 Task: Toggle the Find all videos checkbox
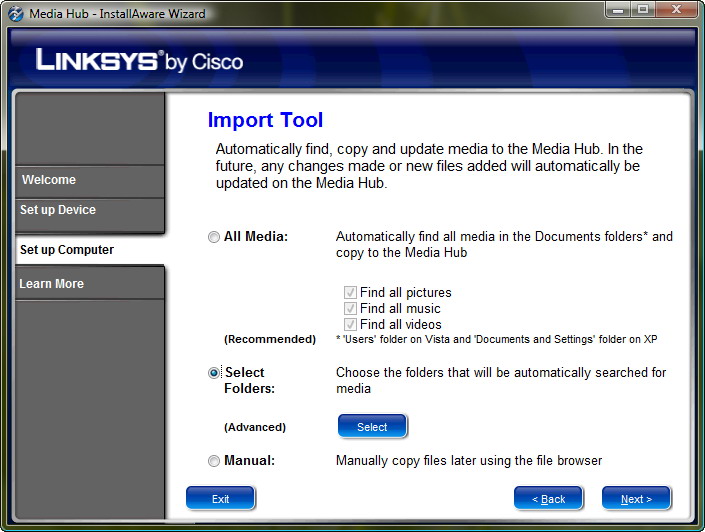350,325
